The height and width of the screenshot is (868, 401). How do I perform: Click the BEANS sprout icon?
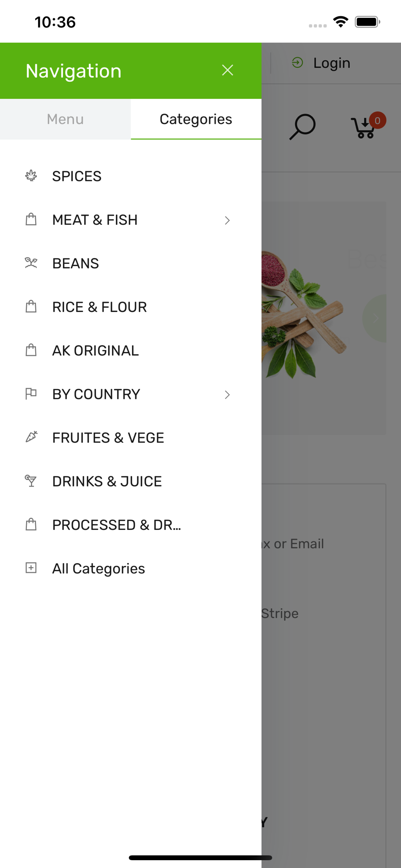[31, 263]
